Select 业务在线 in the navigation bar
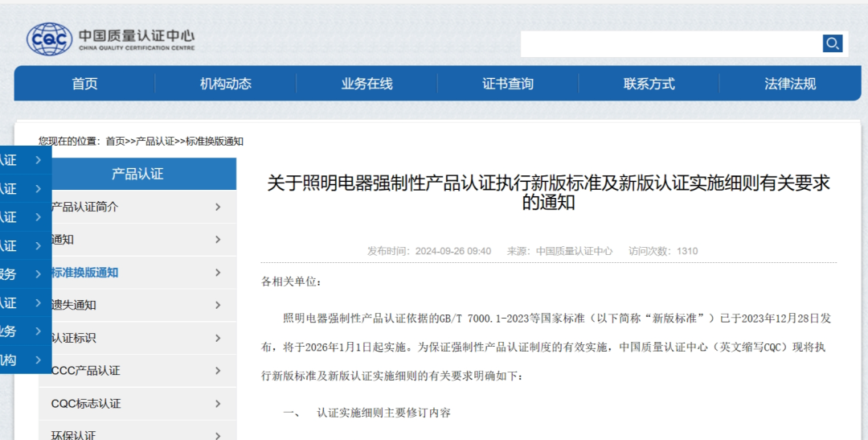 pyautogui.click(x=366, y=84)
